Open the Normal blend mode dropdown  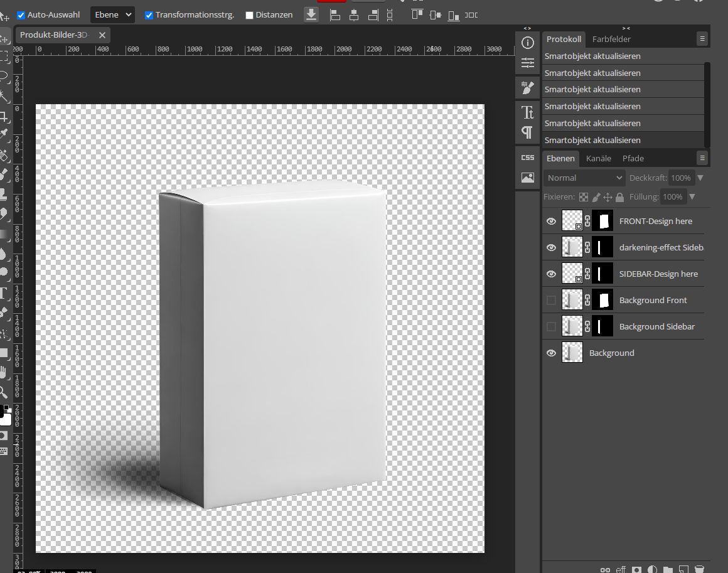[x=584, y=178]
